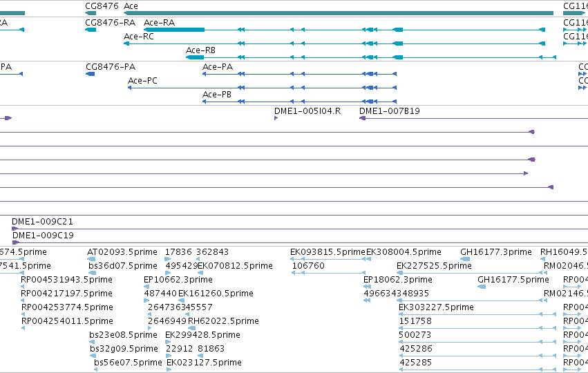The height and width of the screenshot is (373, 588).
Task: Select the Ace-PC coding sequence label
Action: (x=142, y=81)
